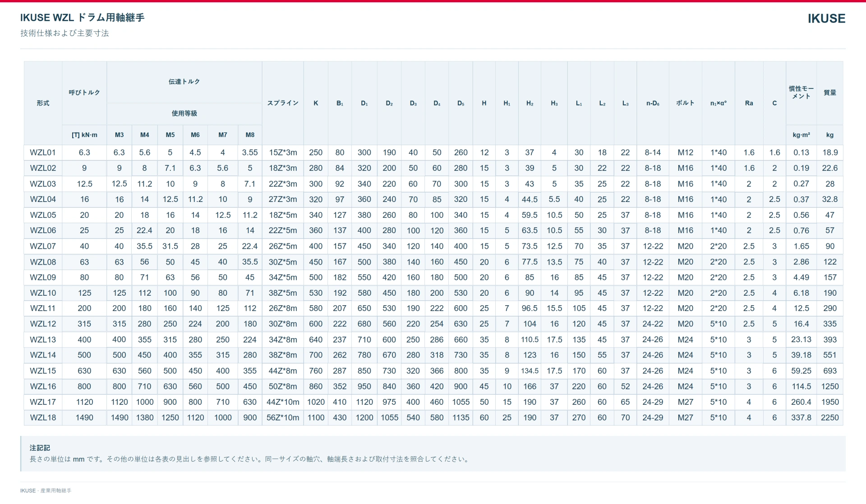Image resolution: width=866 pixels, height=504 pixels.
Task: Click inertia value '23.13' in WZL13 row
Action: [801, 339]
